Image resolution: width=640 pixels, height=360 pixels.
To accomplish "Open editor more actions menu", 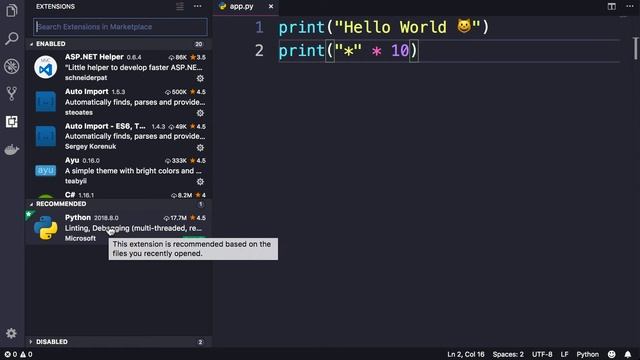I will click(630, 7).
